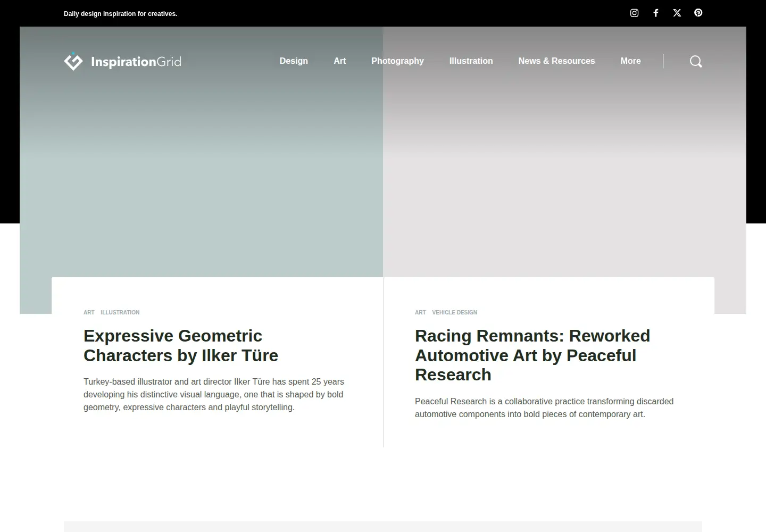Image resolution: width=766 pixels, height=532 pixels.
Task: Open the Facebook social icon
Action: pos(656,13)
